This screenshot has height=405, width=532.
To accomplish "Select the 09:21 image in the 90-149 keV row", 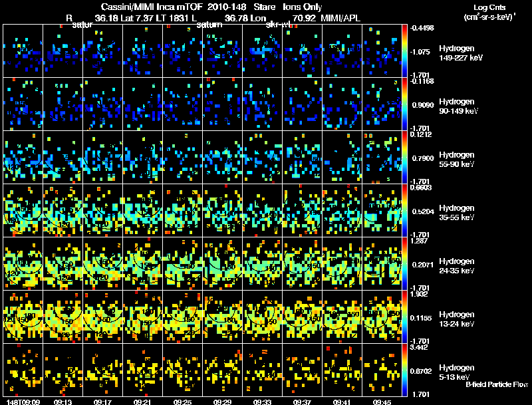I will pos(143,104).
